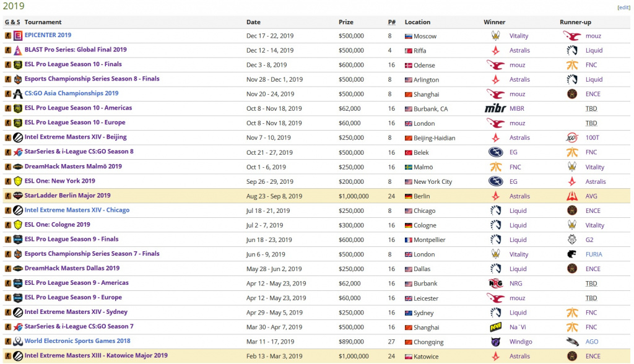Viewport: 634px width, 364px height.
Task: Open Intel Extreme Masters XIII Katowice Major link
Action: click(x=96, y=355)
